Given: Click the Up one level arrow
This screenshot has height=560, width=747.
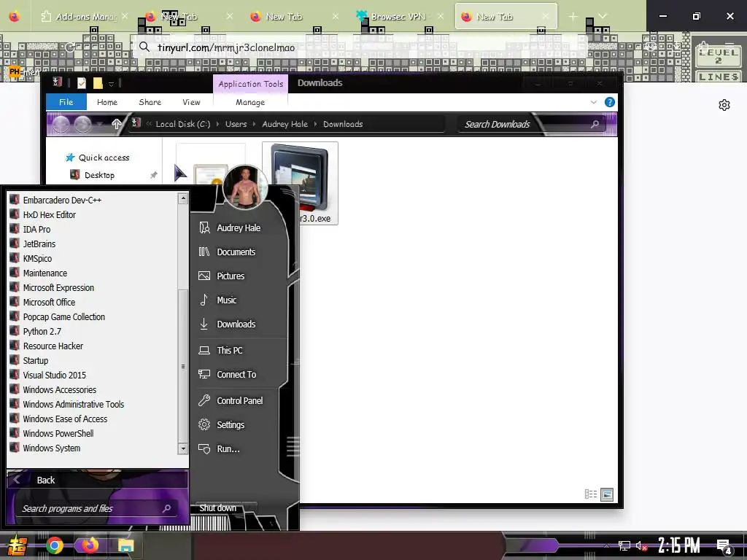Looking at the screenshot, I should [x=116, y=124].
